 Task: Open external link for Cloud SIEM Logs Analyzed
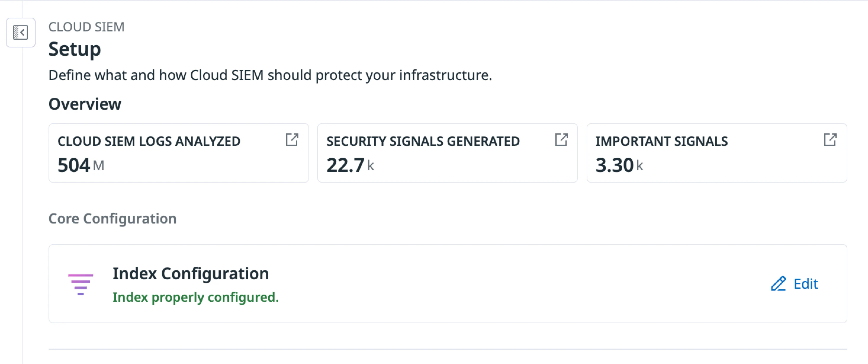coord(292,140)
